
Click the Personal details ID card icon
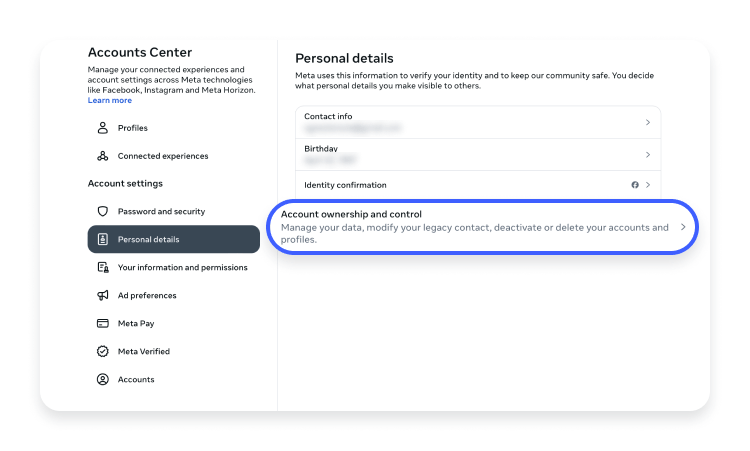click(x=102, y=239)
